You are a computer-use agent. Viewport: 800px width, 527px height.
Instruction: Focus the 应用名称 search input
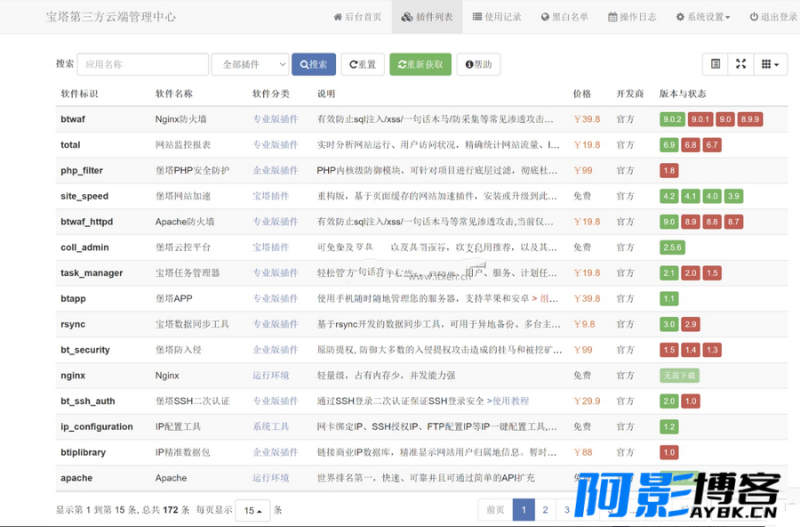pos(143,64)
